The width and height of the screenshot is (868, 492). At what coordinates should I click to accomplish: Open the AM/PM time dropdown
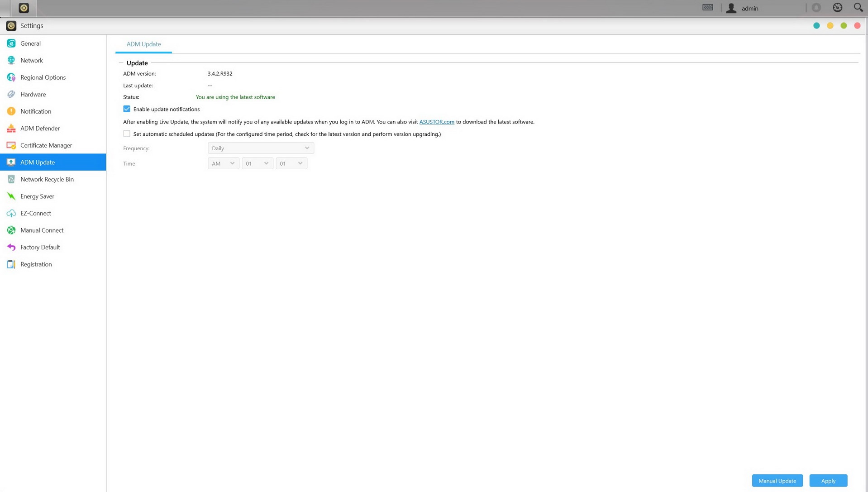click(223, 163)
